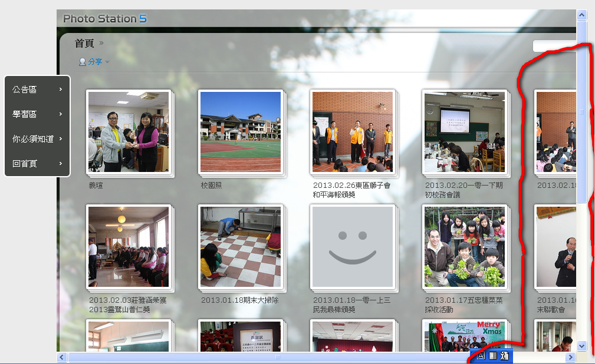Open the 2013.02.26東區獅子會 album thumbnail
Viewport: 595px width, 364px height.
point(353,132)
